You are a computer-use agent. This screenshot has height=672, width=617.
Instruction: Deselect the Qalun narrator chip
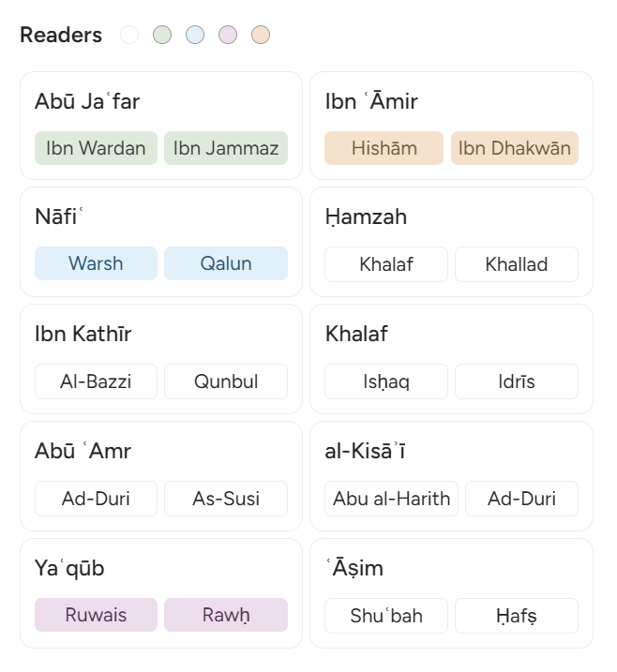pyautogui.click(x=226, y=263)
